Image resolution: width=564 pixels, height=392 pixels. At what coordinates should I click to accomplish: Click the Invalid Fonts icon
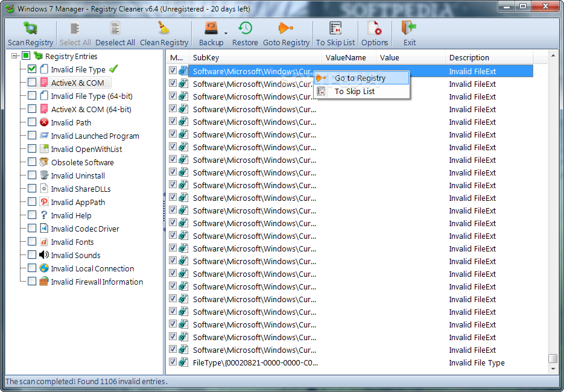pos(44,242)
